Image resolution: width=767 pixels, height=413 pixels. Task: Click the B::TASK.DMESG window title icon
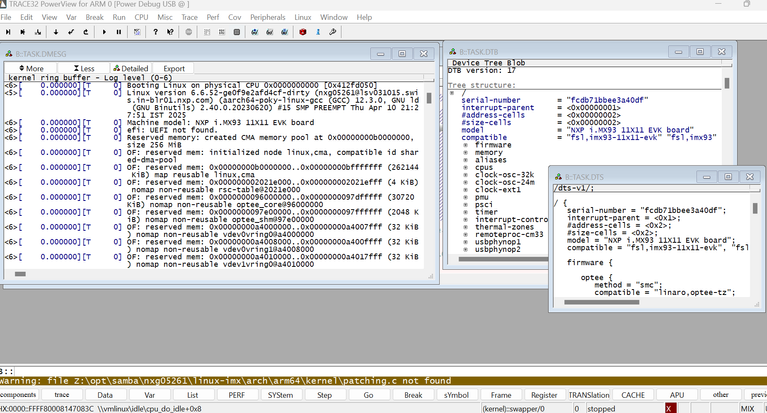[9, 54]
